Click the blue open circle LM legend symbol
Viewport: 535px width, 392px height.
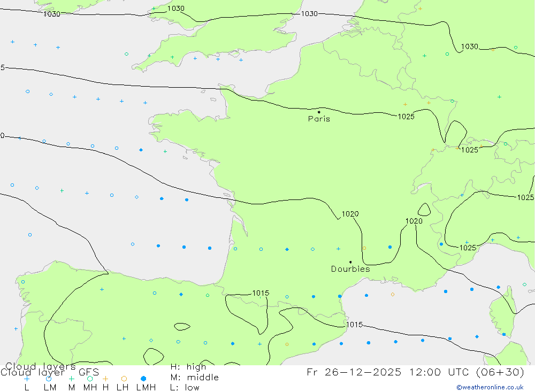pyautogui.click(x=49, y=379)
